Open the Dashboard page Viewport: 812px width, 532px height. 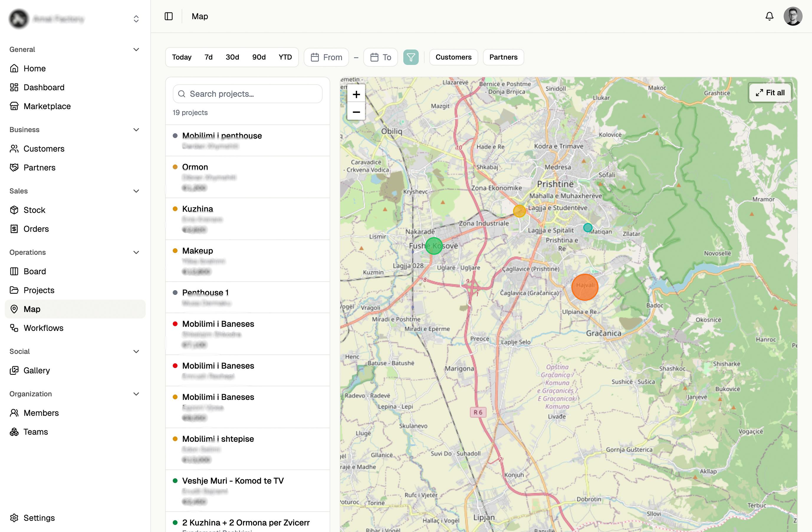75,87
